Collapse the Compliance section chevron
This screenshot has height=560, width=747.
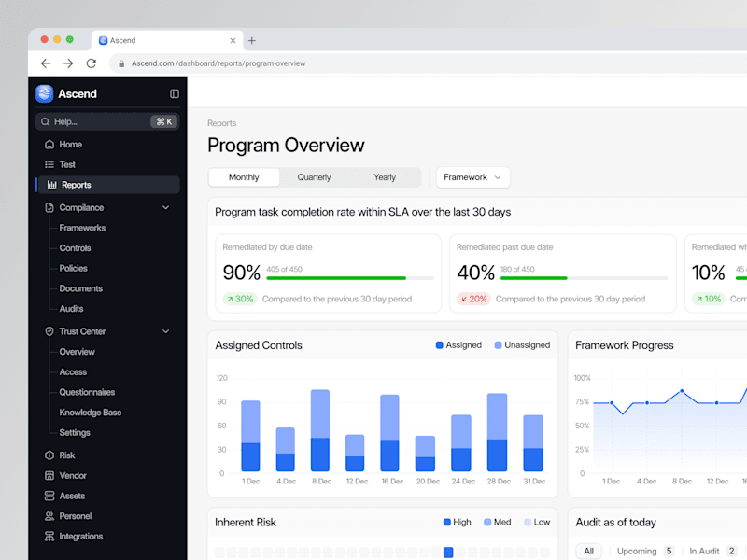(x=166, y=207)
